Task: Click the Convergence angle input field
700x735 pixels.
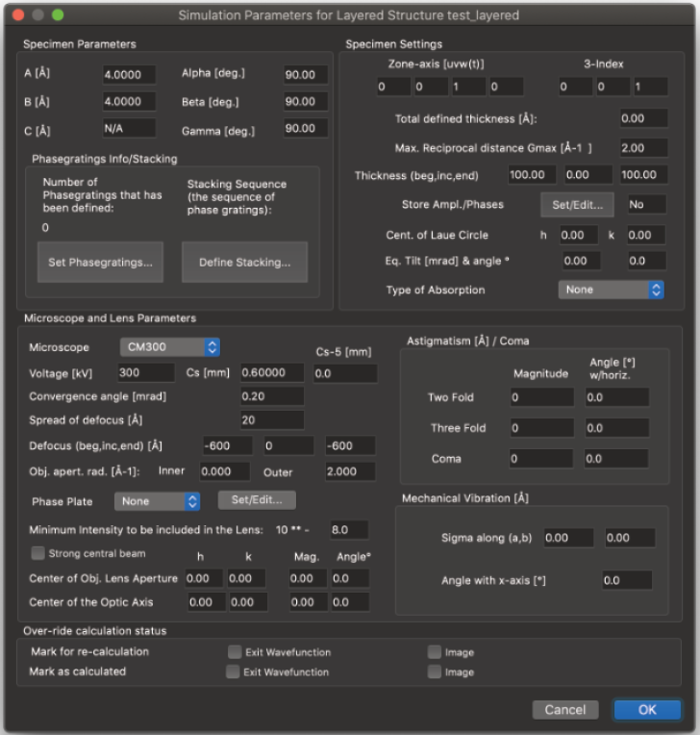Action: (x=272, y=396)
